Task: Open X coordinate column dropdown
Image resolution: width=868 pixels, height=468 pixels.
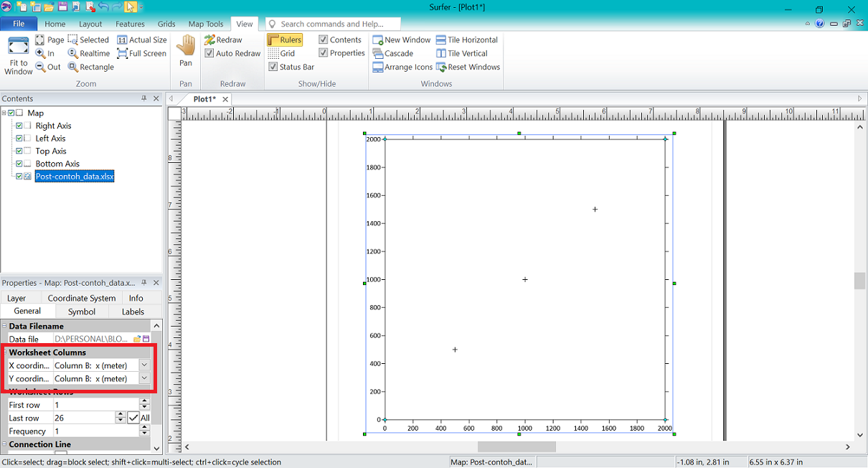Action: (x=144, y=365)
